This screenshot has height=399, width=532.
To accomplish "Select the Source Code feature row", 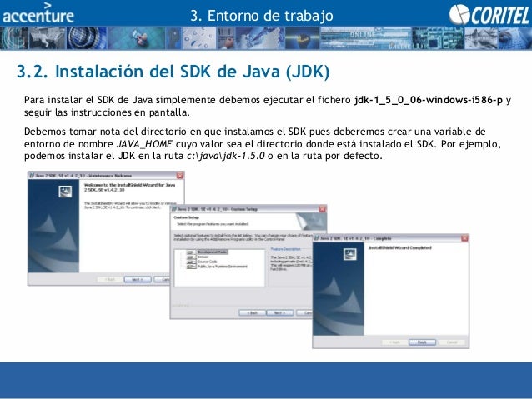I will click(x=207, y=262).
